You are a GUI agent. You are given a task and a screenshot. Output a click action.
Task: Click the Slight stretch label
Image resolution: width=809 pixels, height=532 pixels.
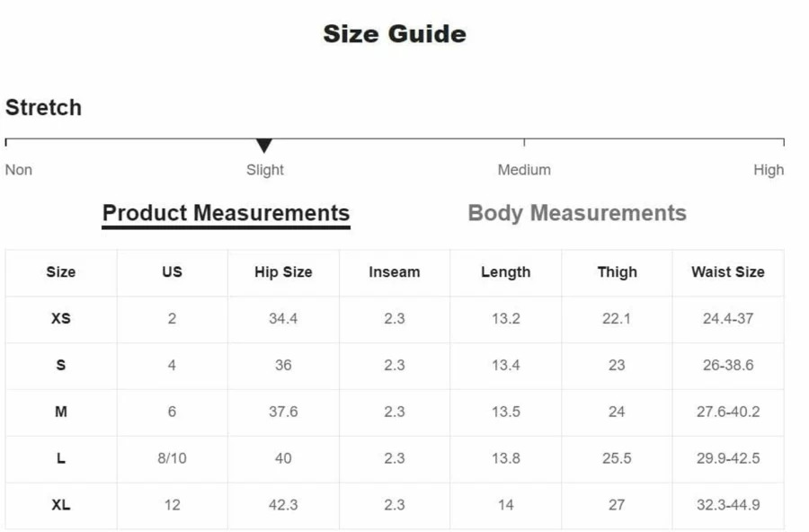point(264,170)
